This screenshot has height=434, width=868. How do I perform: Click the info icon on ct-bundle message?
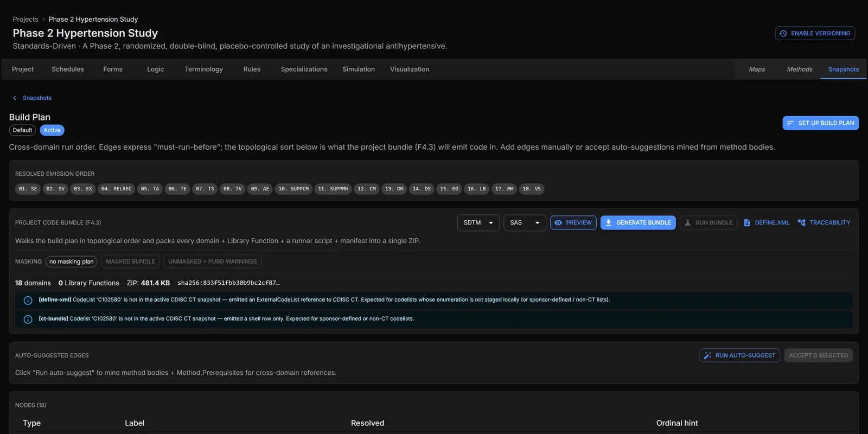coord(28,319)
